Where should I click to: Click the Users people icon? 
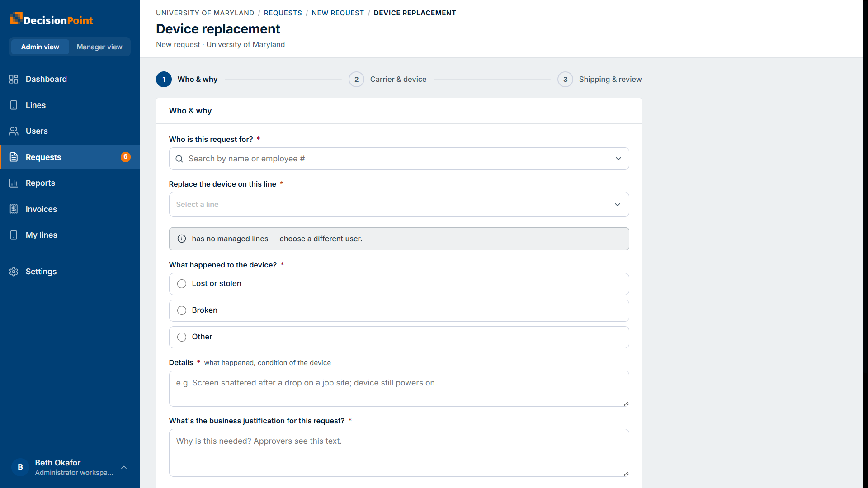point(14,131)
